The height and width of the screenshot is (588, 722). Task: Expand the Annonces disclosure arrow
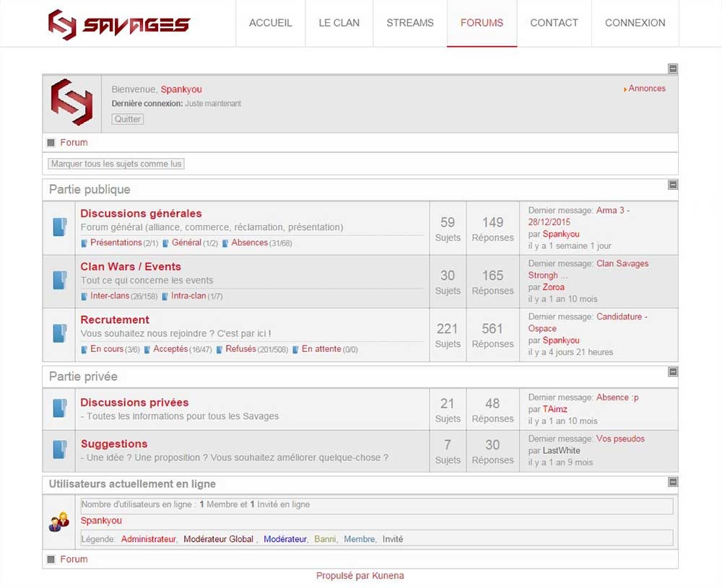point(625,88)
